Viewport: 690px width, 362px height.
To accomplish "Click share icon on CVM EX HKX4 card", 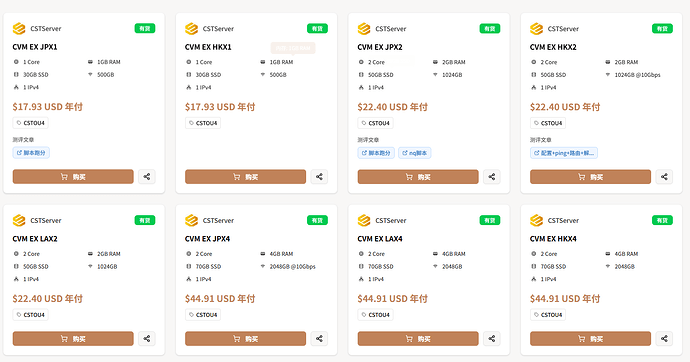I will click(x=664, y=339).
